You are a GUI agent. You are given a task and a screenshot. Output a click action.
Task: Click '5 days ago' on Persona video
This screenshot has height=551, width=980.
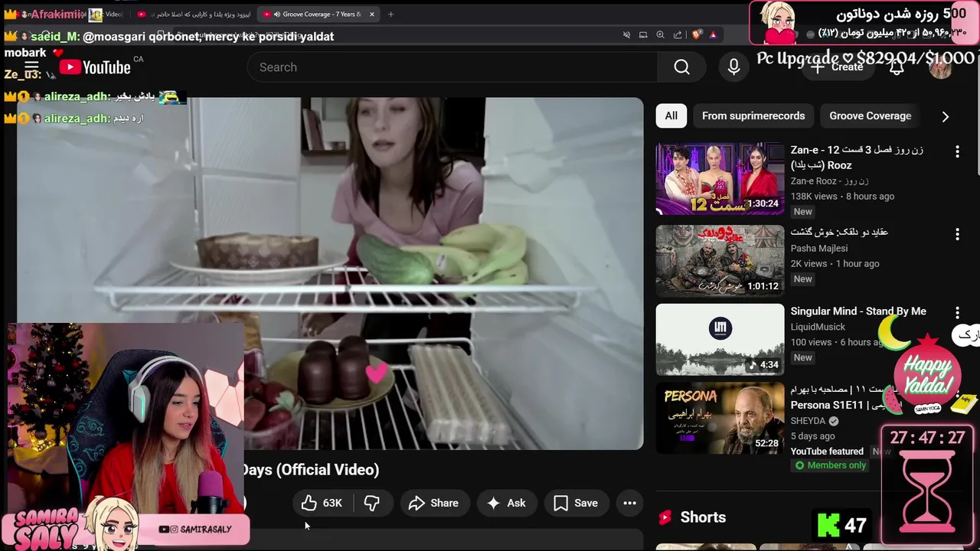click(x=812, y=436)
